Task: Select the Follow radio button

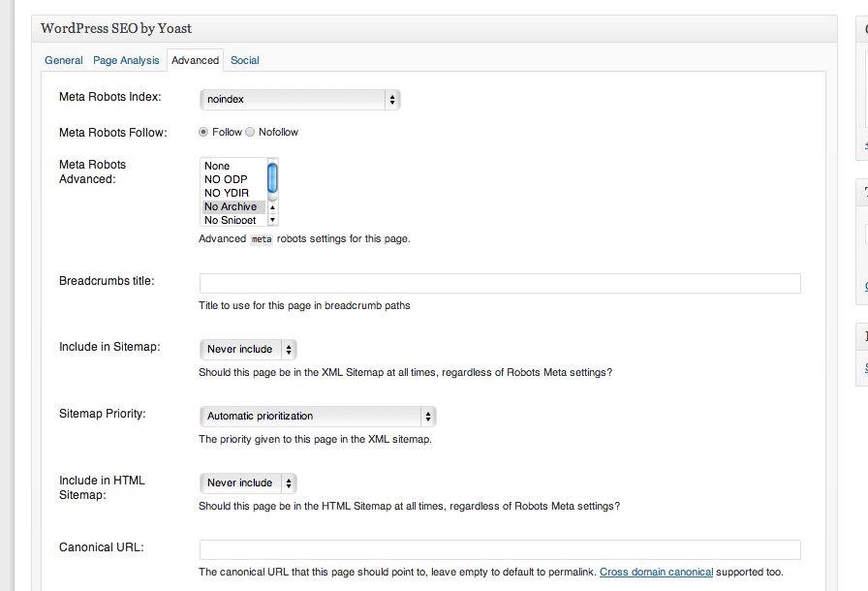Action: coord(203,132)
